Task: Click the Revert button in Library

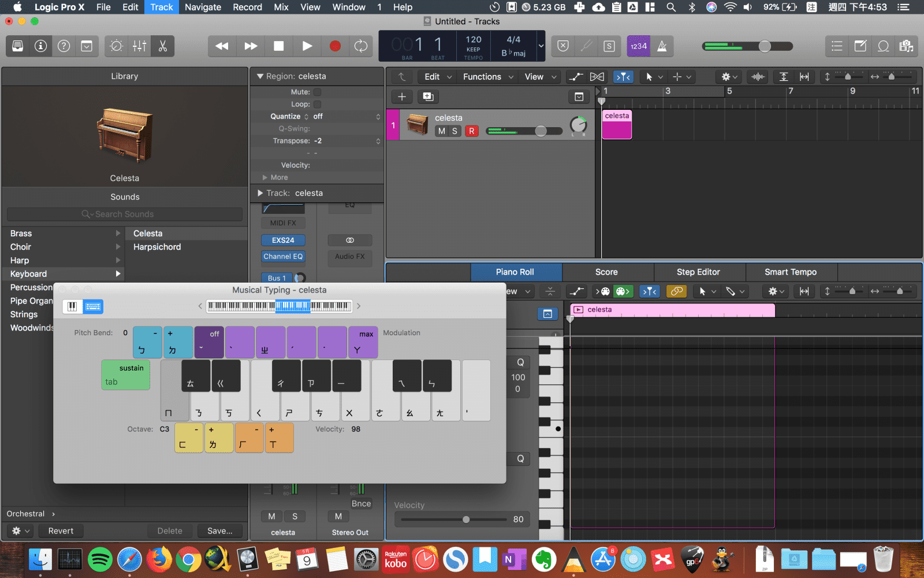Action: pyautogui.click(x=61, y=531)
